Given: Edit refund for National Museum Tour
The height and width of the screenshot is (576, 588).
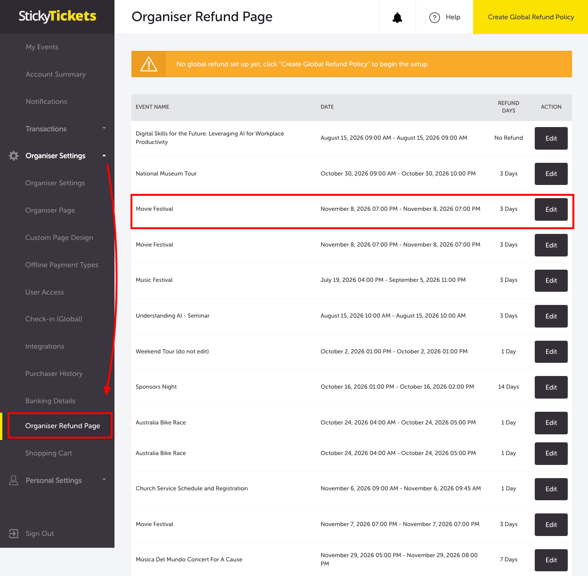Looking at the screenshot, I should [x=551, y=174].
